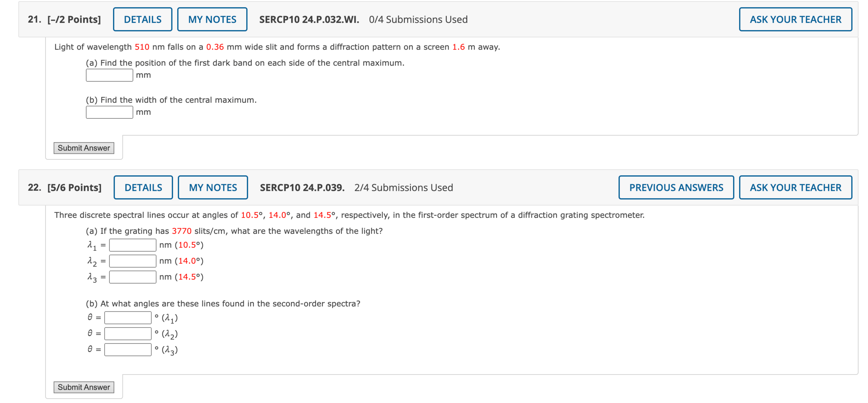Click the 5/6 Points label on question 22
This screenshot has height=403, width=868.
point(75,188)
